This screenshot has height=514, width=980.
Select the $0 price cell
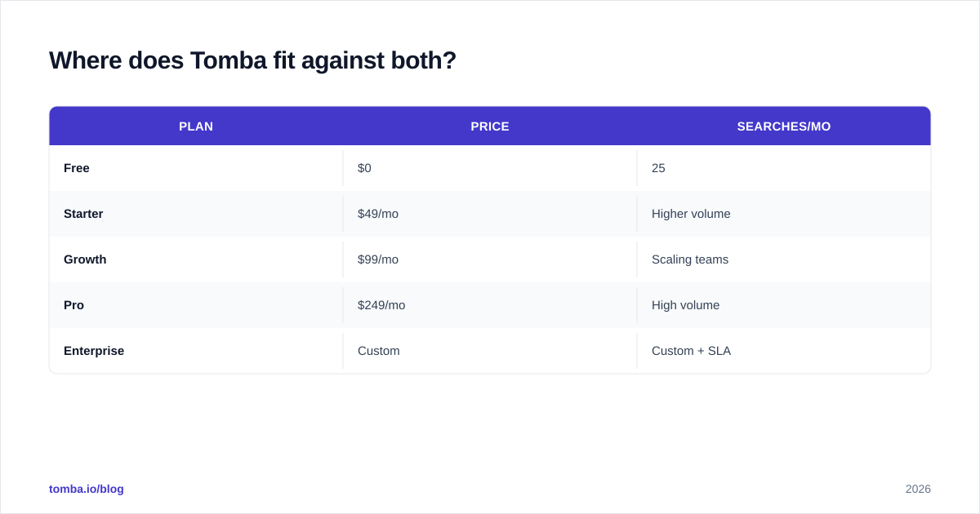490,168
